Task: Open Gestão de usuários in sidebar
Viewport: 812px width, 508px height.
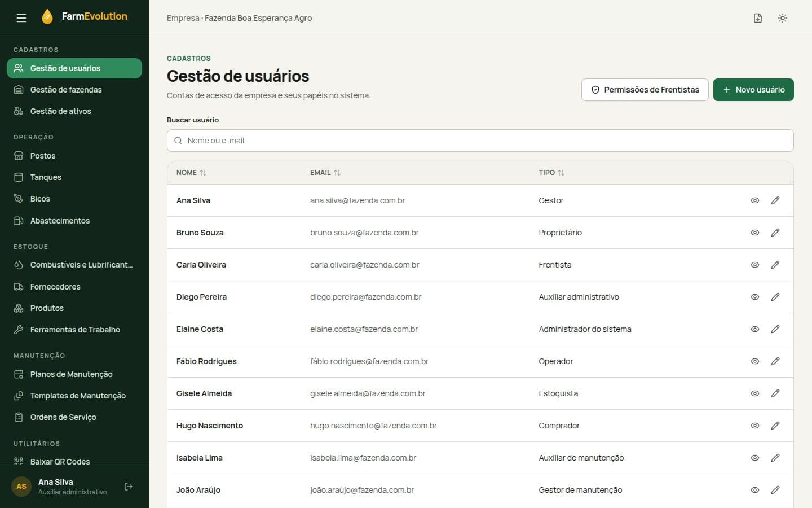Action: pos(74,68)
